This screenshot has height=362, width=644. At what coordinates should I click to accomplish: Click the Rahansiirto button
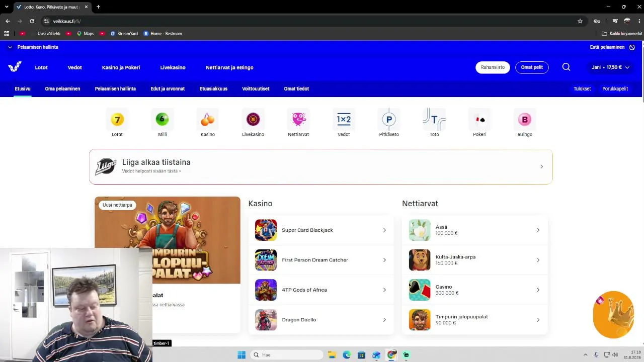(493, 67)
